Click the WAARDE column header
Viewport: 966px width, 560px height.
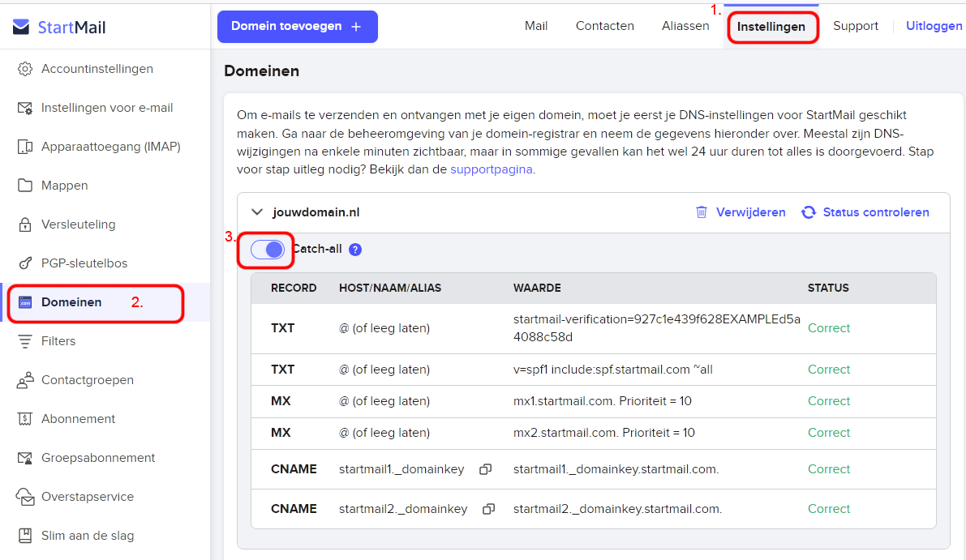(537, 288)
